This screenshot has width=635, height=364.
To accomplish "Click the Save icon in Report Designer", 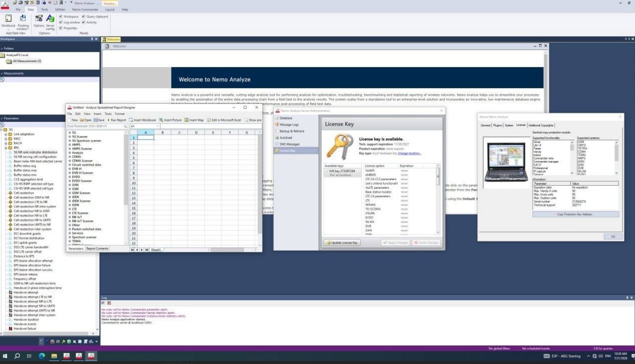I will point(99,120).
